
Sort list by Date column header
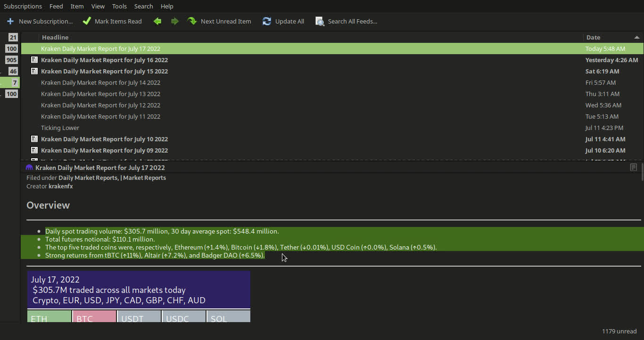click(x=613, y=37)
